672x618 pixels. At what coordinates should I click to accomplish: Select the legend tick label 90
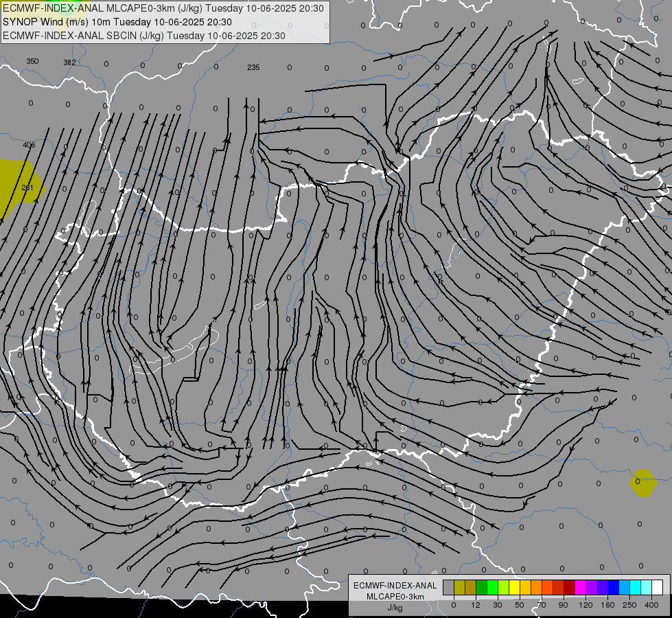pyautogui.click(x=563, y=605)
